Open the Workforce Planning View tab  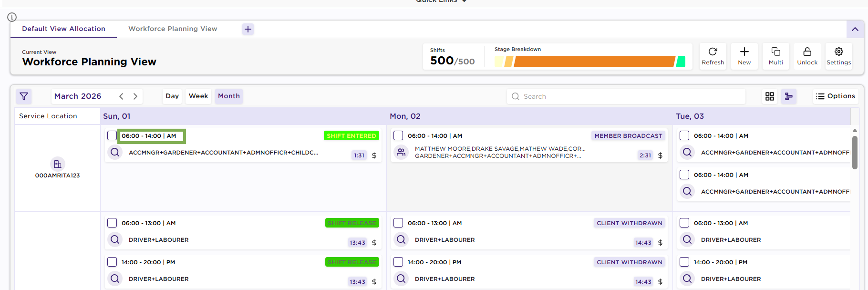[x=173, y=29]
